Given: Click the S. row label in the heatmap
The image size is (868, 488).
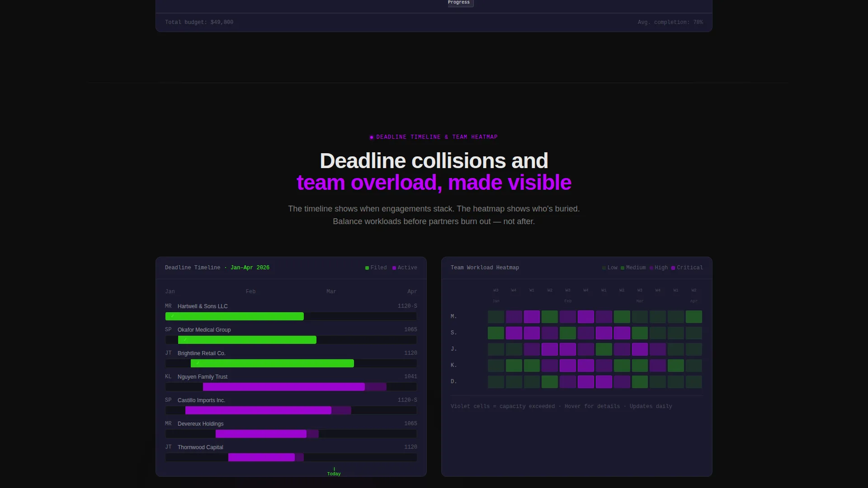Looking at the screenshot, I should coord(453,333).
